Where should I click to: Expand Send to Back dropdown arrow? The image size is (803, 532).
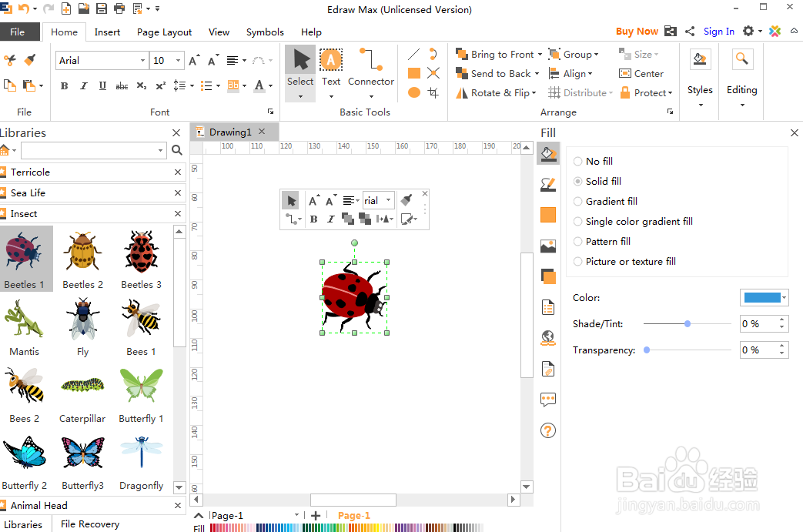pyautogui.click(x=537, y=74)
